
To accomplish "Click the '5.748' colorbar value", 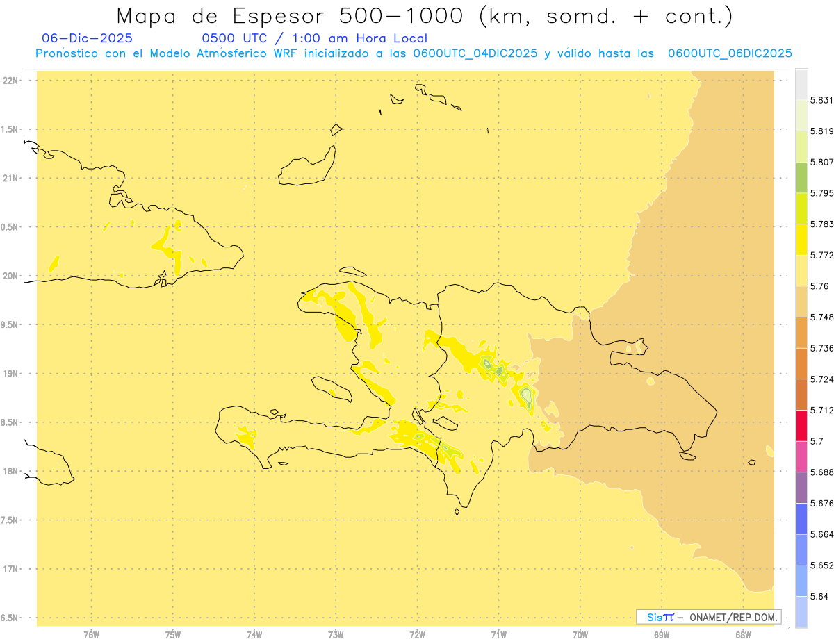I will pos(821,317).
